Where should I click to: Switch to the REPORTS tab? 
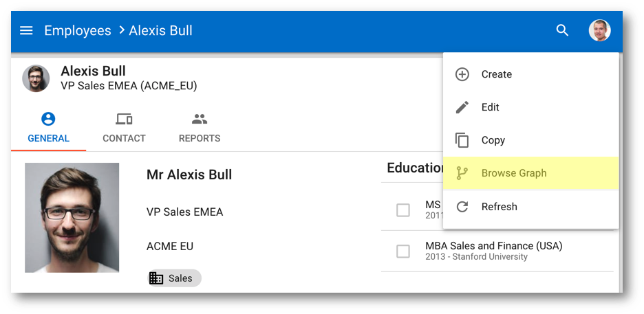200,128
